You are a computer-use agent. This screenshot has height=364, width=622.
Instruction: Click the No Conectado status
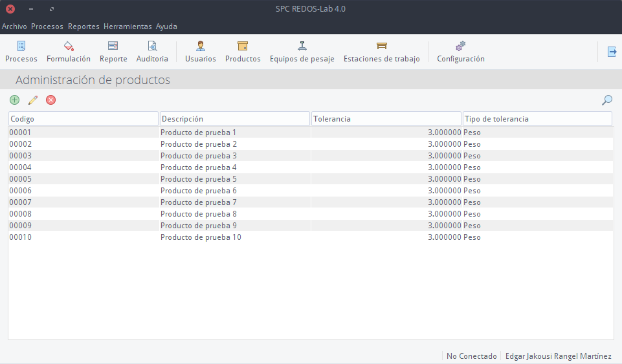pos(472,356)
